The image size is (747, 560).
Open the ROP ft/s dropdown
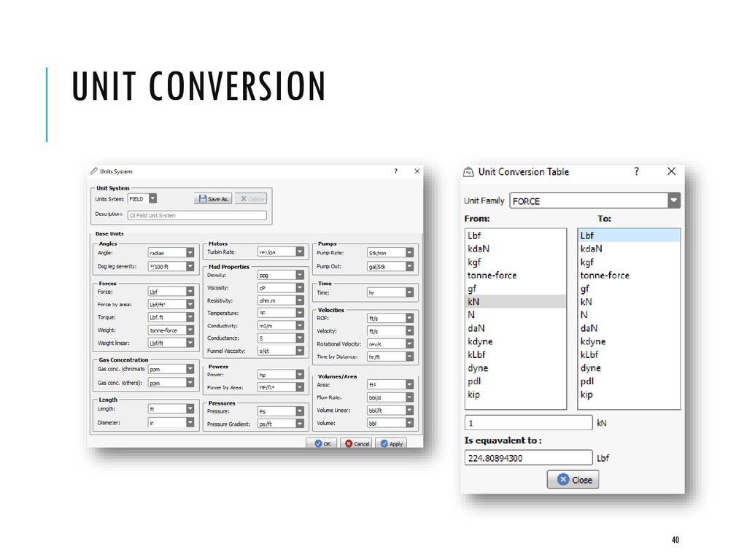409,318
